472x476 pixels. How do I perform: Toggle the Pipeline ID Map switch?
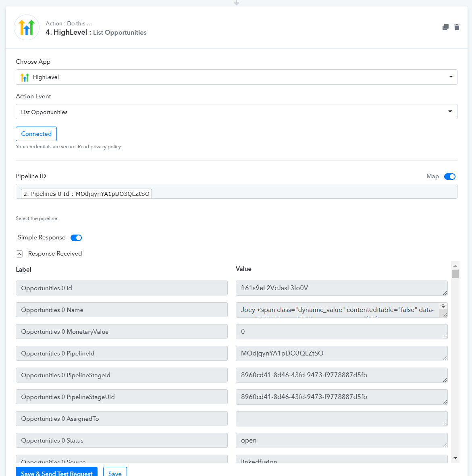pos(449,177)
